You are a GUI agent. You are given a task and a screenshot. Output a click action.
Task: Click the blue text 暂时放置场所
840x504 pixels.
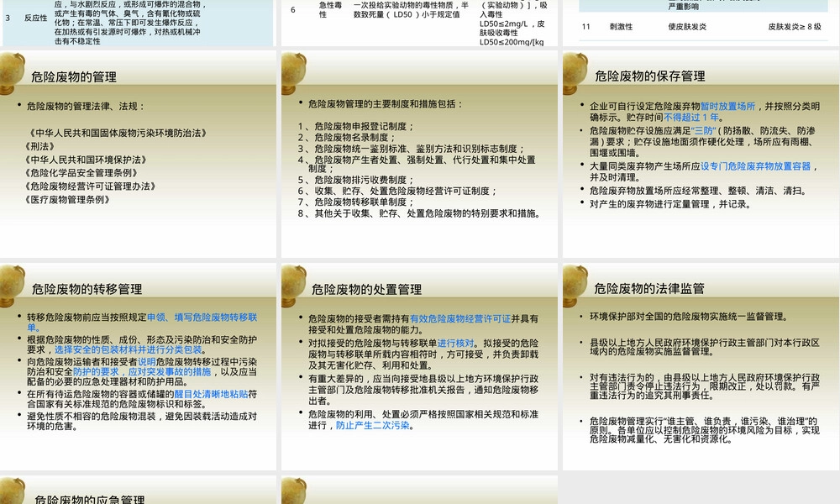tap(727, 106)
